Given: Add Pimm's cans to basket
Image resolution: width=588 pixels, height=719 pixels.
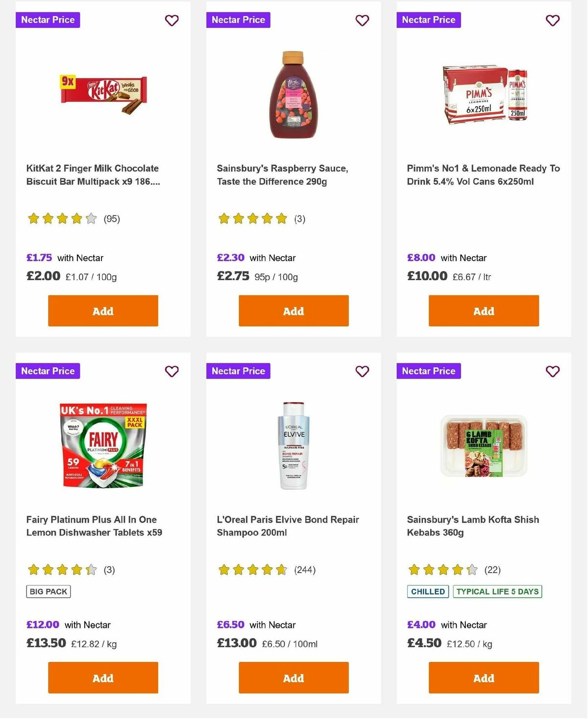Looking at the screenshot, I should 483,311.
